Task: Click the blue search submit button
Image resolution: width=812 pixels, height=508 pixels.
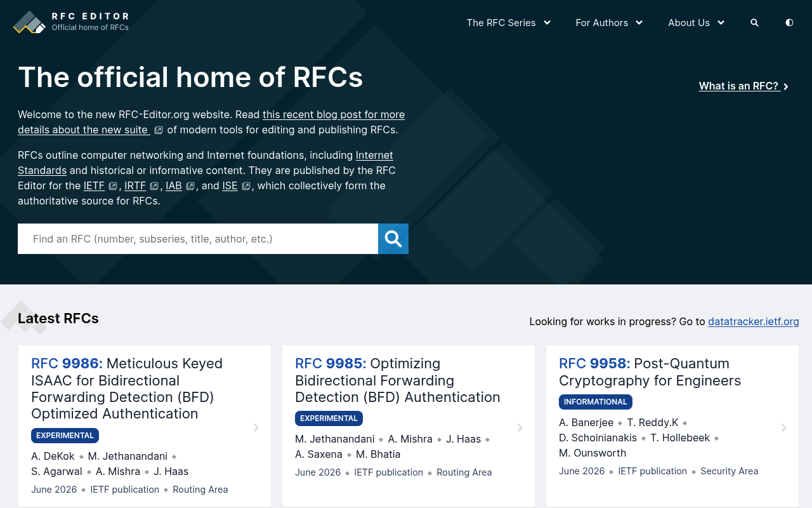Action: coord(393,239)
